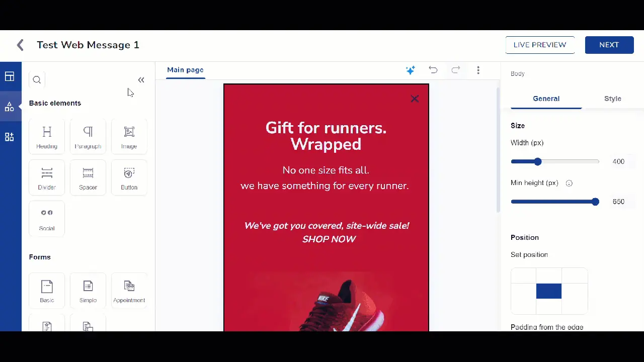Select the top-center position cell
Image resolution: width=644 pixels, height=362 pixels.
pyautogui.click(x=549, y=276)
